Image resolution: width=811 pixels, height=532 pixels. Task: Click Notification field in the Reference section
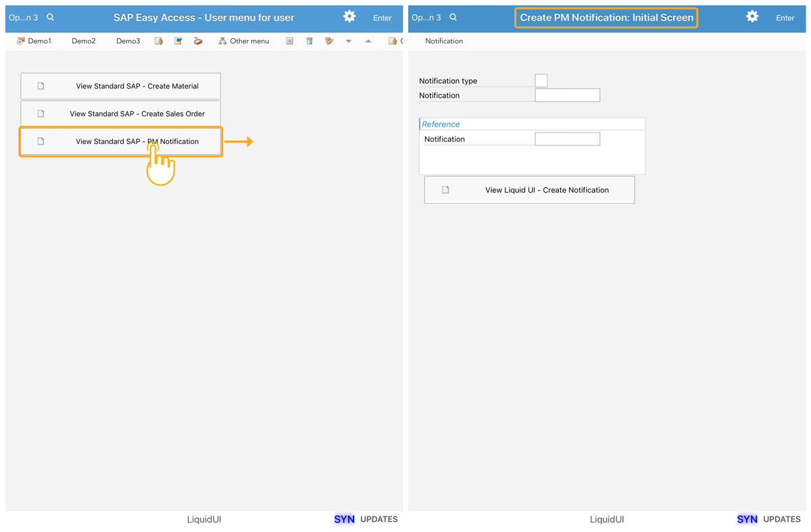point(567,139)
